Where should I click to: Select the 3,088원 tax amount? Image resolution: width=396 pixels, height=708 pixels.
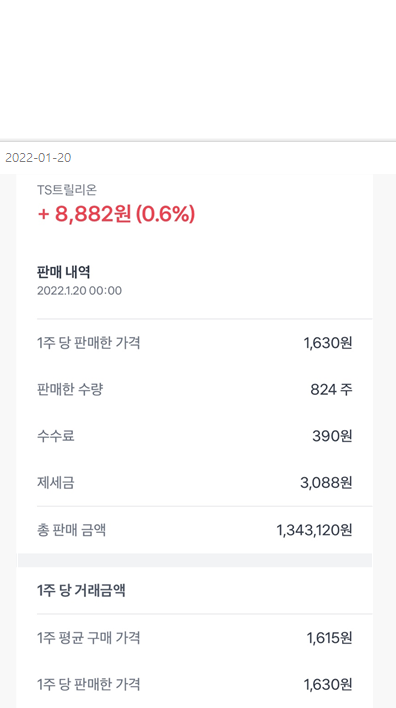coord(326,484)
